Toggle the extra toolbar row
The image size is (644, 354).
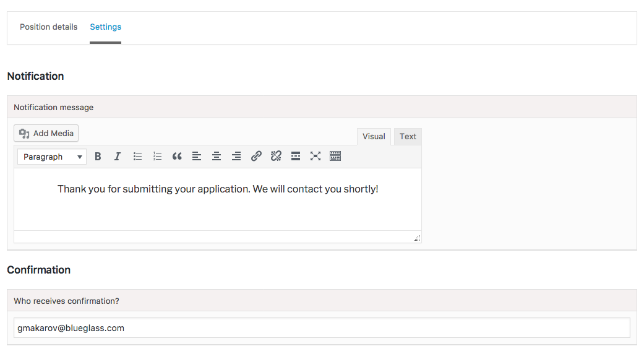[x=335, y=157]
